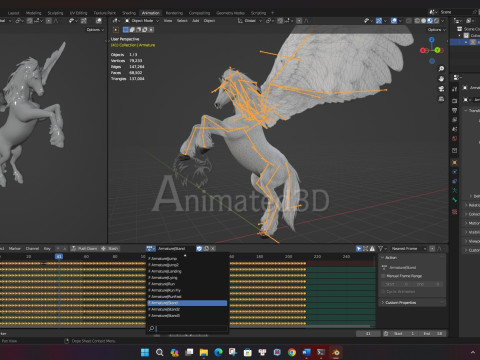Click Push Down action button
480x360 pixels.
[84, 249]
